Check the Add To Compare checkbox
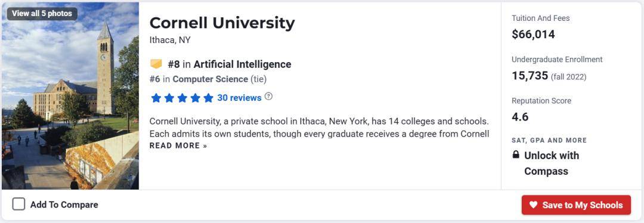644x223 pixels. (18, 204)
